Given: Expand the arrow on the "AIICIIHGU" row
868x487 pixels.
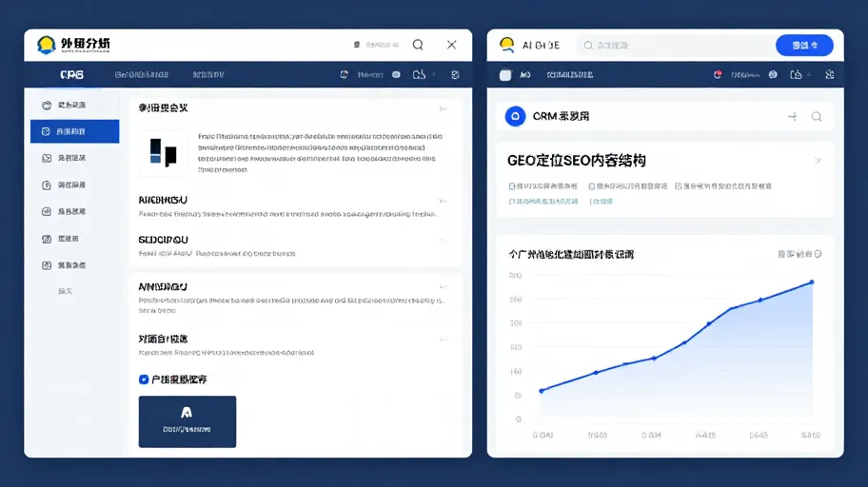Looking at the screenshot, I should pos(443,201).
